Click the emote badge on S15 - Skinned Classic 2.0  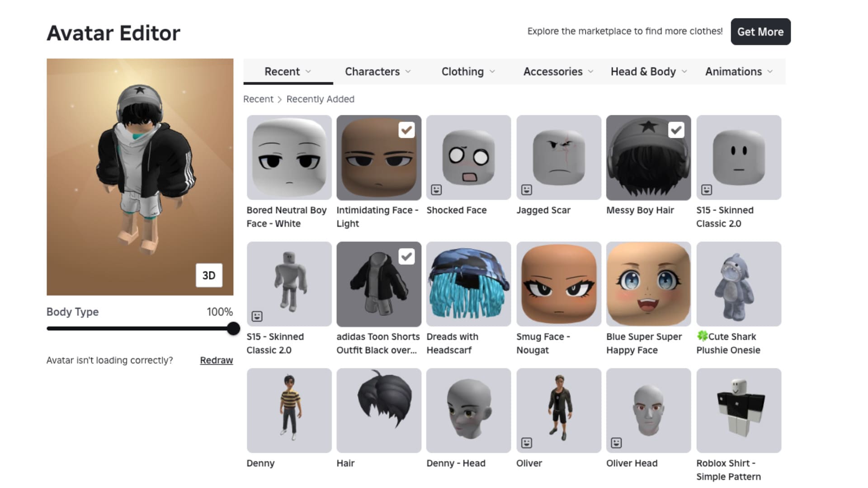tap(706, 189)
